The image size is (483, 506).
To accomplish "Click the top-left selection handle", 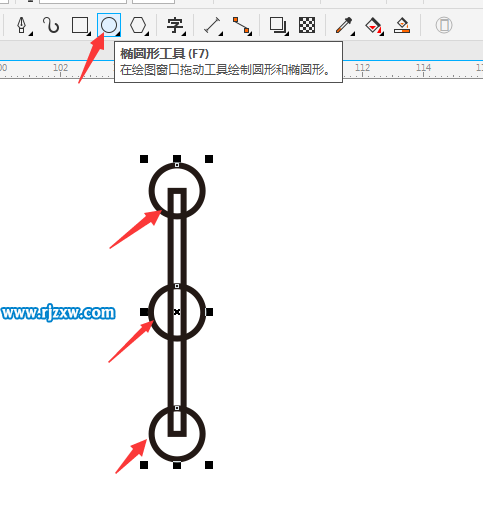I will (144, 159).
